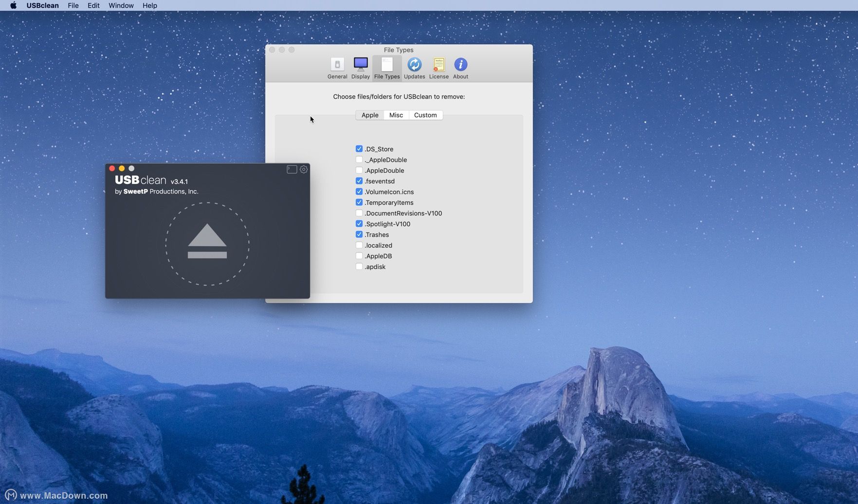The height and width of the screenshot is (504, 858).
Task: Open the Help menu
Action: click(150, 5)
